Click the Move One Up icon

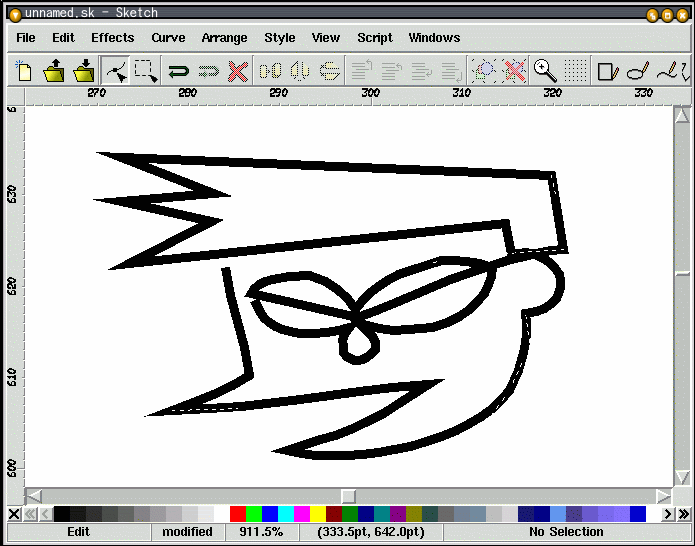(x=391, y=71)
